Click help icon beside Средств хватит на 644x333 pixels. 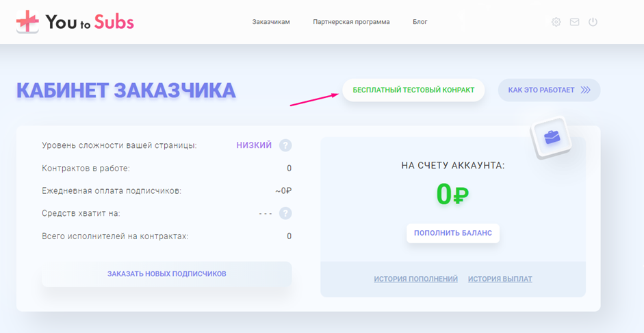point(285,213)
